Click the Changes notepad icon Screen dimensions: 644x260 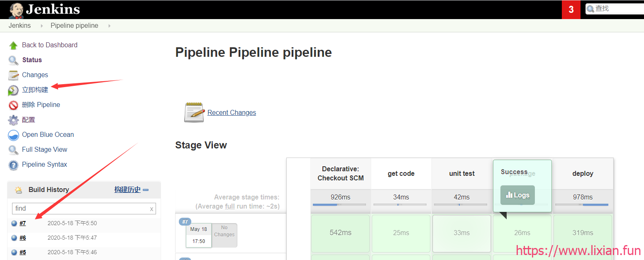coord(13,75)
